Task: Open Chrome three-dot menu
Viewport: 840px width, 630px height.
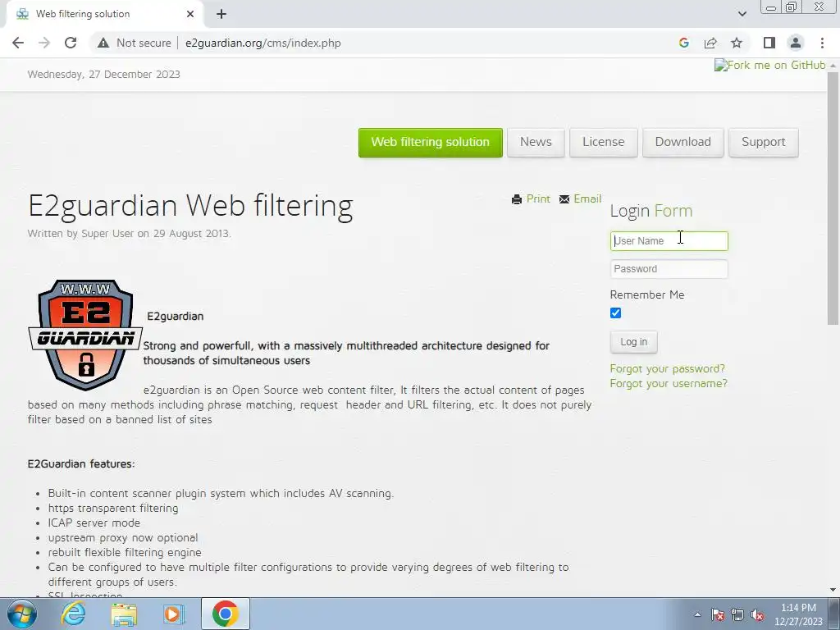Action: pos(822,43)
